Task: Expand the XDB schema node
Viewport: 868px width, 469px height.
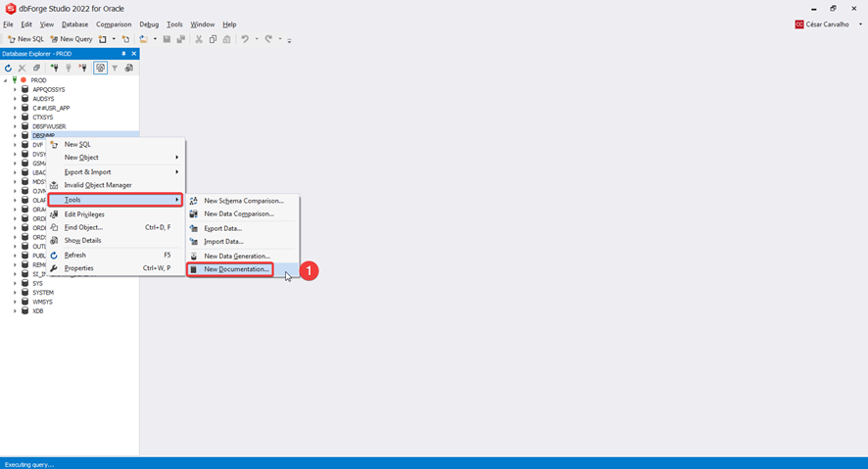Action: [x=15, y=311]
